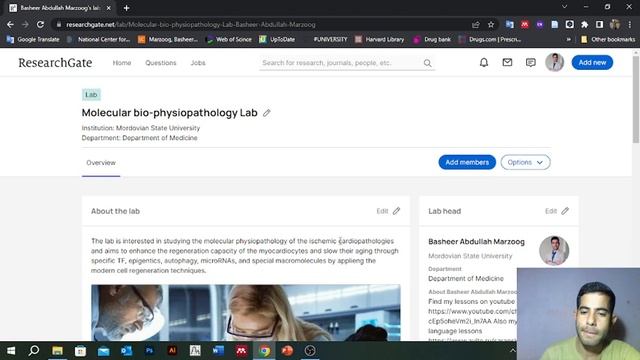Click the About the lab edit pencil
The width and height of the screenshot is (640, 360).
pyautogui.click(x=396, y=211)
